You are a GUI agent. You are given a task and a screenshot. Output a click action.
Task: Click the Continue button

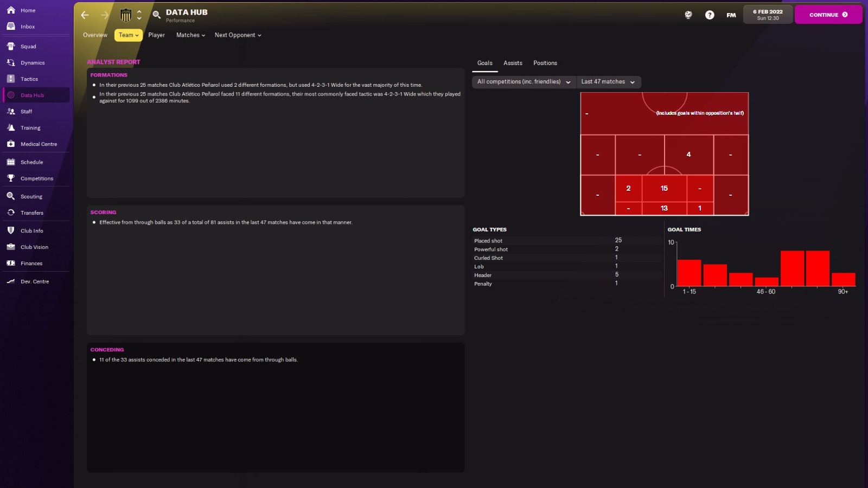point(828,15)
